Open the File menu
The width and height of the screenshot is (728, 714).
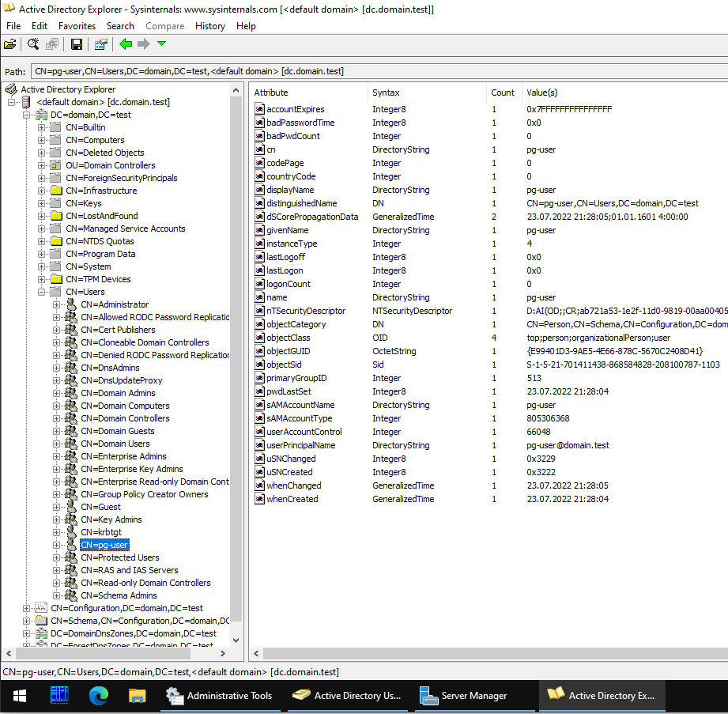[13, 26]
